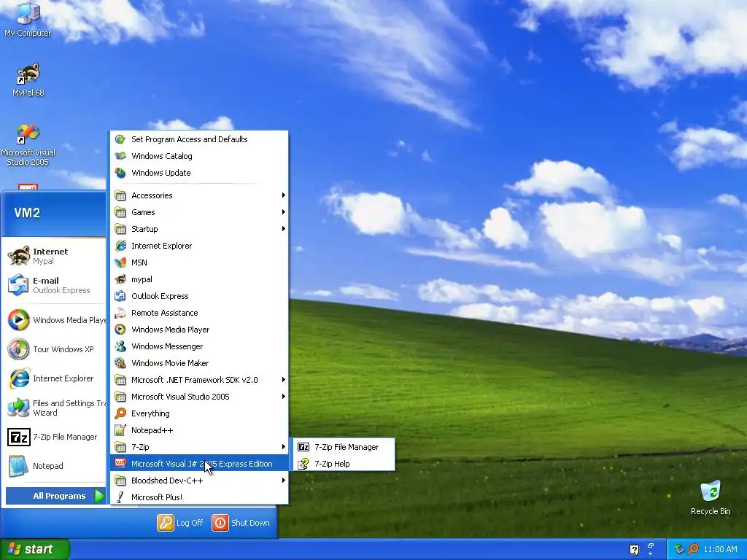747x560 pixels.
Task: Expand Microsoft .NET Framework SDK v2.0 arrow
Action: [284, 379]
